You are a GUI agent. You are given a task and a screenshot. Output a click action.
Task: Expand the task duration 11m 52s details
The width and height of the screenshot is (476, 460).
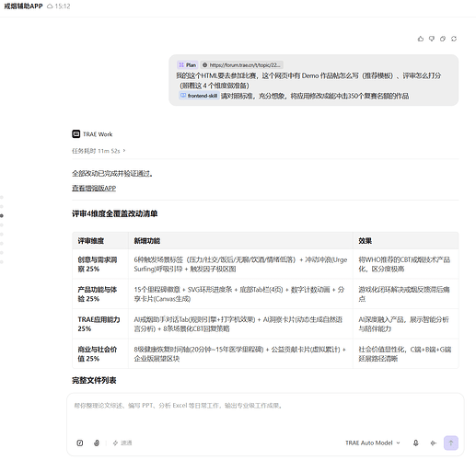(x=99, y=151)
